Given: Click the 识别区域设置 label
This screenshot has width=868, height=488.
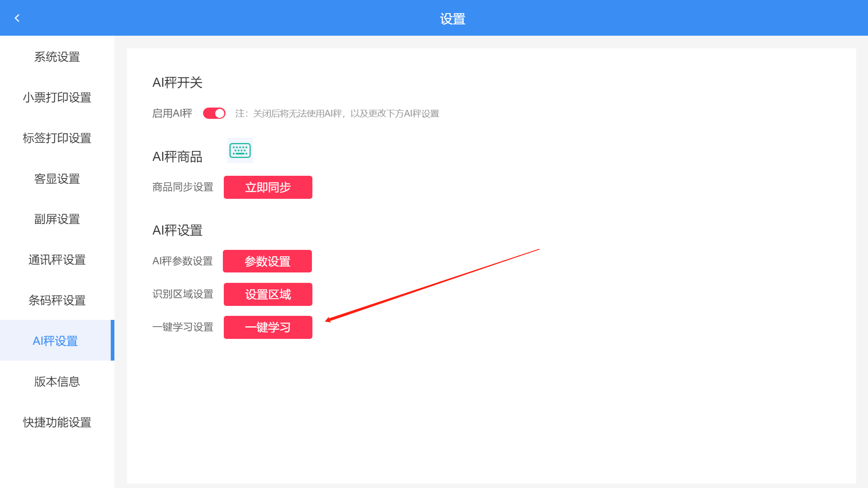Looking at the screenshot, I should click(x=183, y=294).
